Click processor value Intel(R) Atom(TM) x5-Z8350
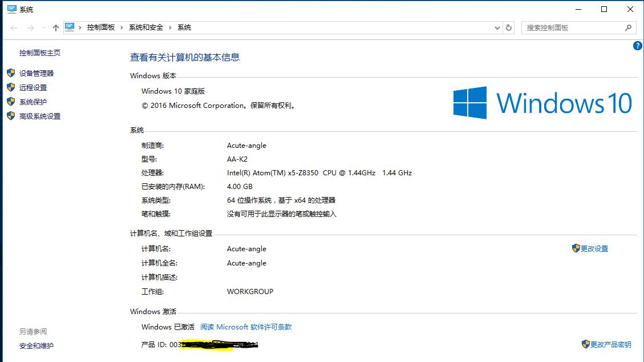644x362 pixels. (319, 173)
